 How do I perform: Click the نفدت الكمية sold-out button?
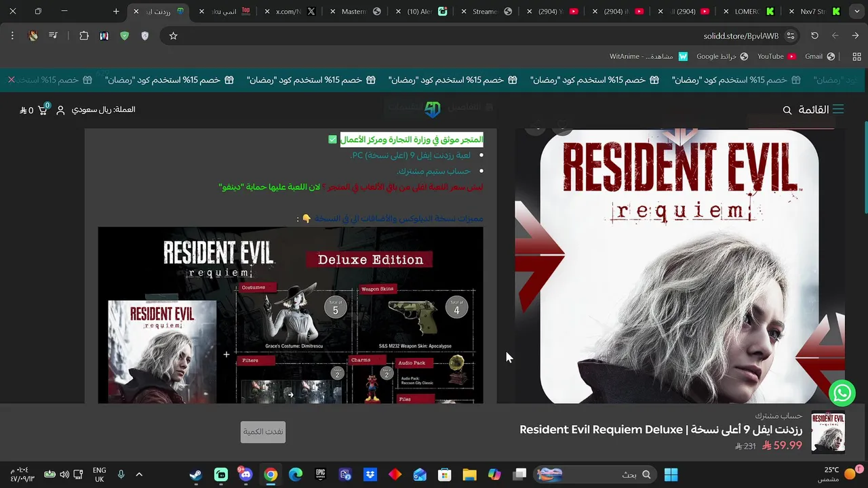tap(263, 432)
